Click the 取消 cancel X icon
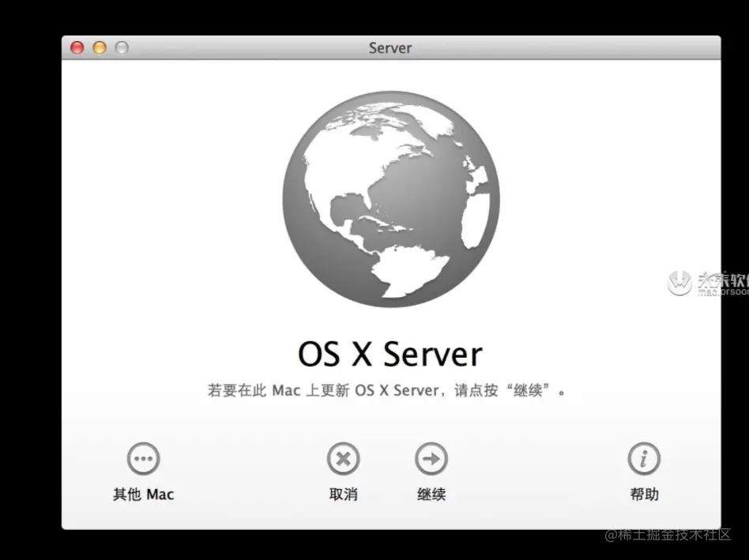Image resolution: width=749 pixels, height=560 pixels. (343, 459)
